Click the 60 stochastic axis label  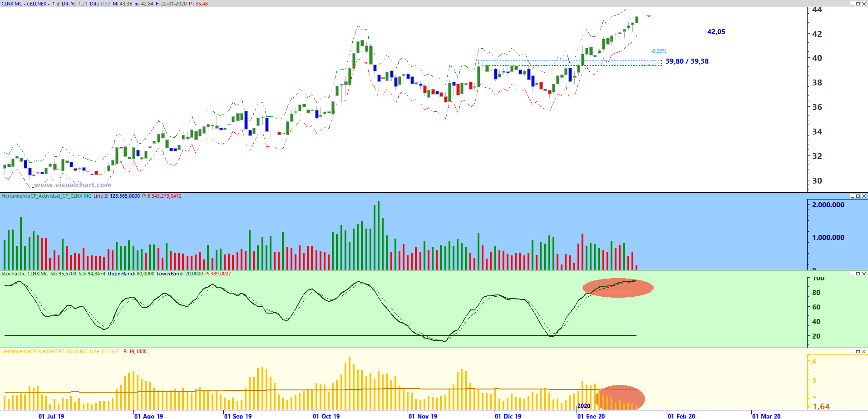[816, 307]
